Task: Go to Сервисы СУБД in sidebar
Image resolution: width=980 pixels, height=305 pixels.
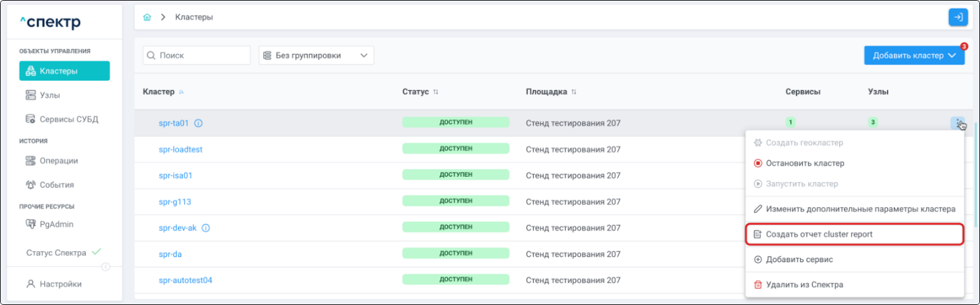Action: tap(68, 119)
